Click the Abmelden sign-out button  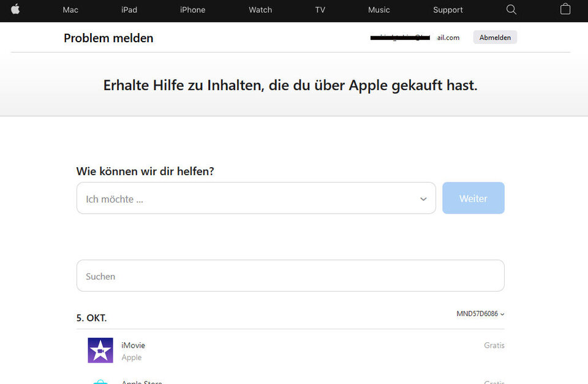pos(495,37)
